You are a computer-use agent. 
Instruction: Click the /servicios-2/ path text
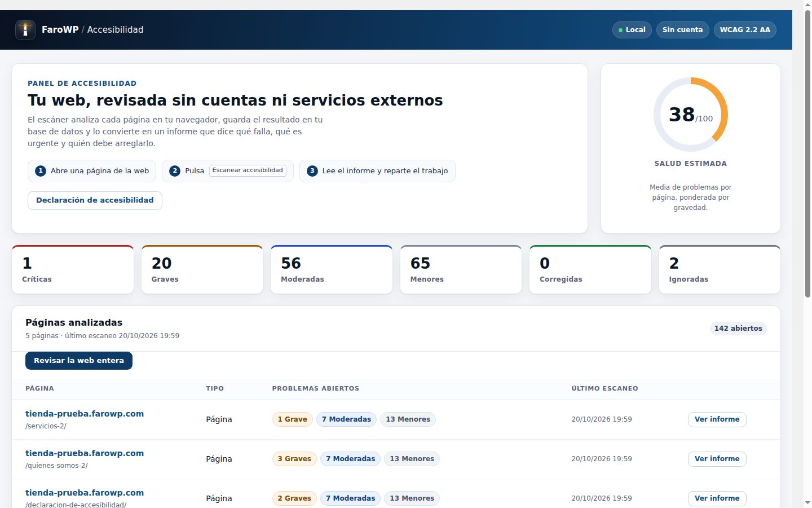46,426
